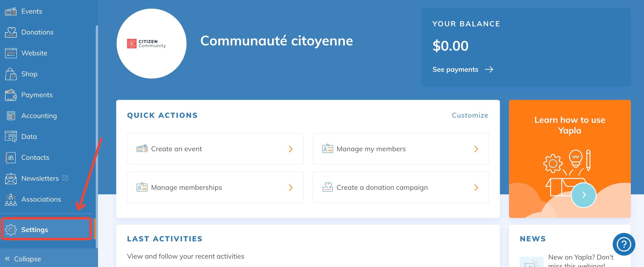Open the Accounting calculator icon
644x267 pixels.
11,116
